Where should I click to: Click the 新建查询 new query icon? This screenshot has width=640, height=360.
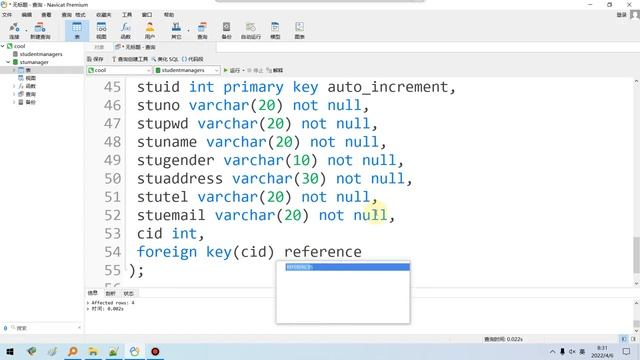tap(40, 31)
